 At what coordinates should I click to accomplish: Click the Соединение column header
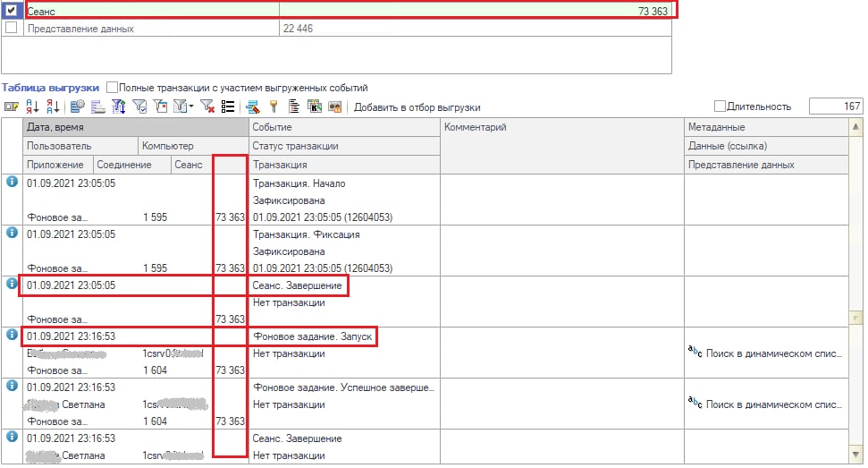131,165
